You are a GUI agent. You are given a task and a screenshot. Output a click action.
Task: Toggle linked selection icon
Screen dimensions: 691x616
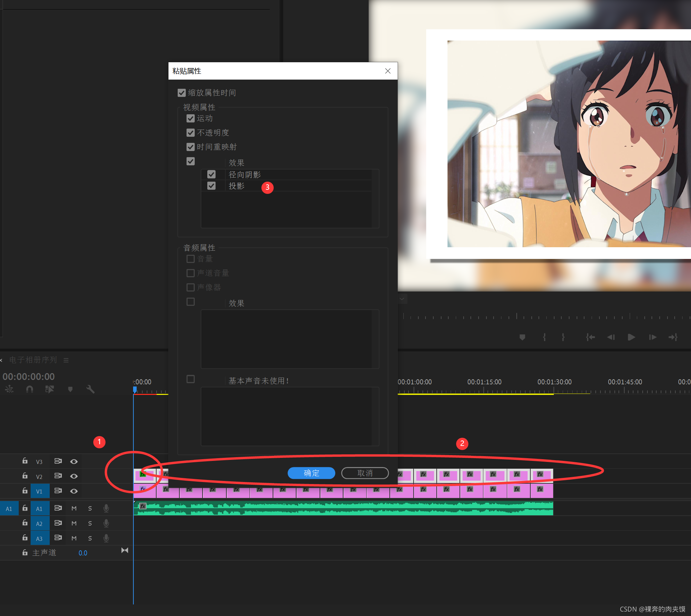click(x=50, y=389)
